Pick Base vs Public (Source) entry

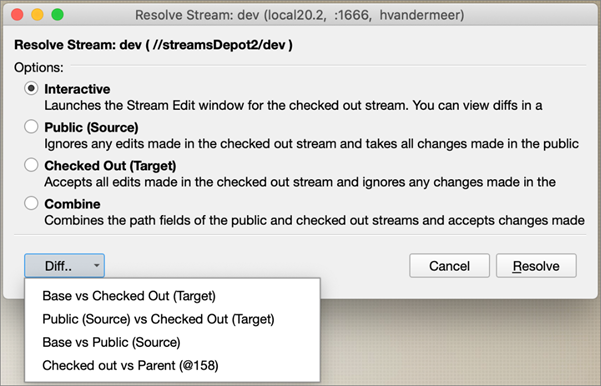tap(111, 342)
